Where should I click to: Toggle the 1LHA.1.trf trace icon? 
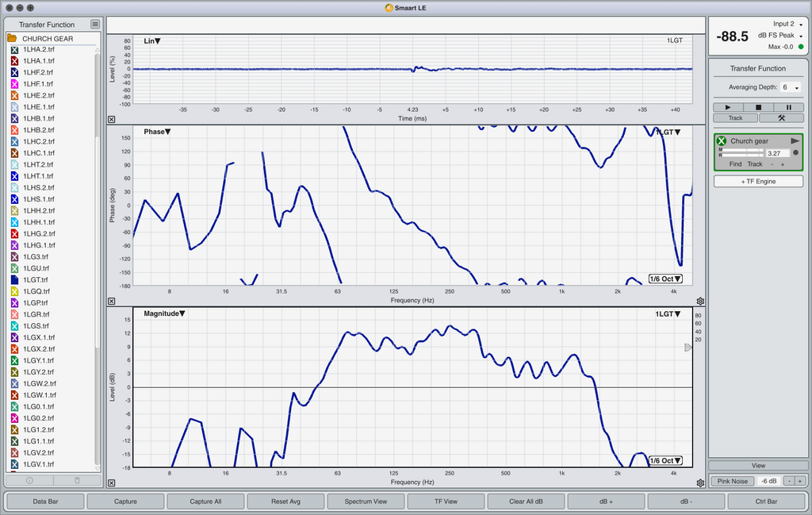[x=14, y=61]
